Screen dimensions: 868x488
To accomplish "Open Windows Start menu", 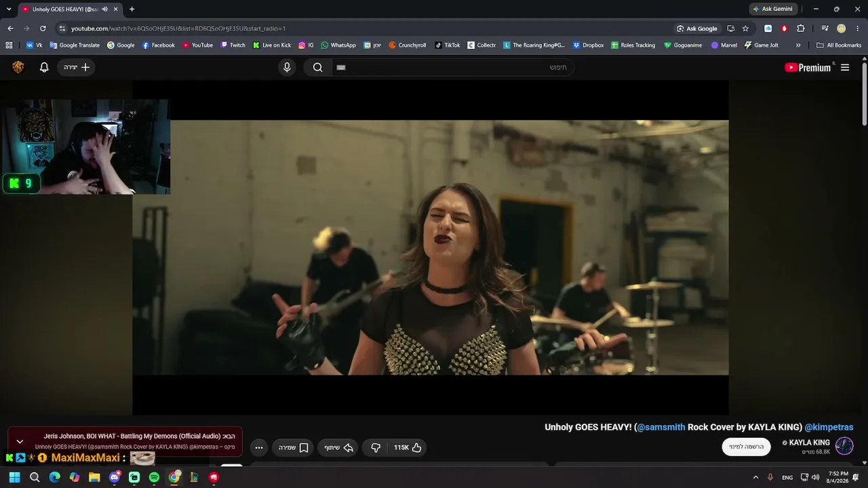I will pos(14,477).
